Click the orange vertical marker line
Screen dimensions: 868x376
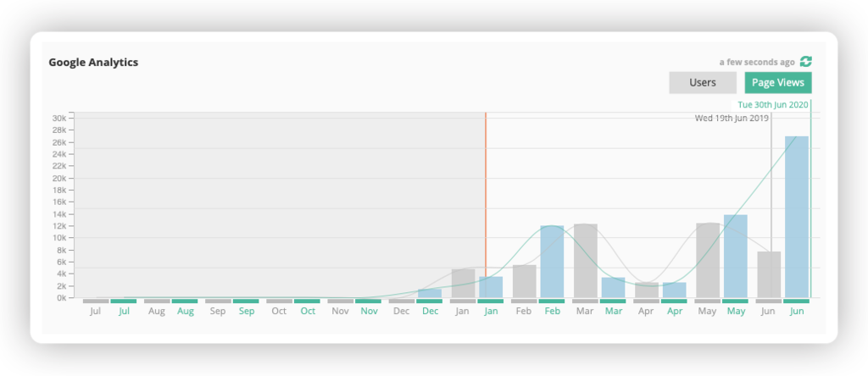tap(486, 195)
